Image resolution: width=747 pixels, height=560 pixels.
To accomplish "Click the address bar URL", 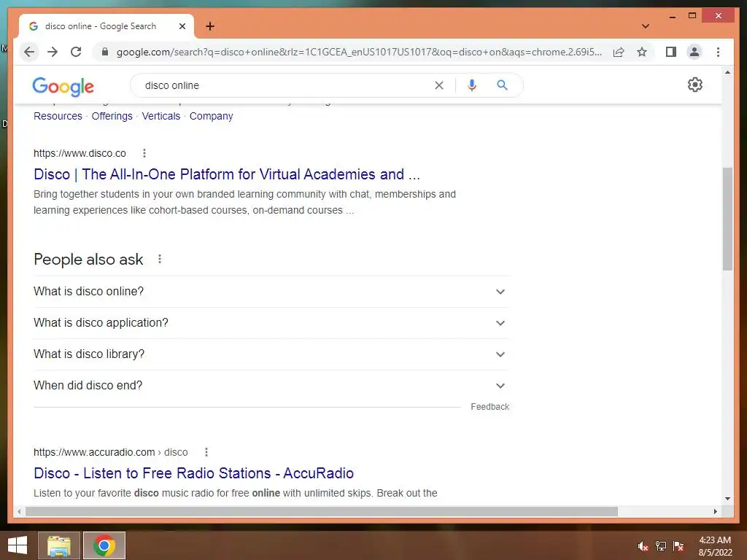I will coord(359,52).
